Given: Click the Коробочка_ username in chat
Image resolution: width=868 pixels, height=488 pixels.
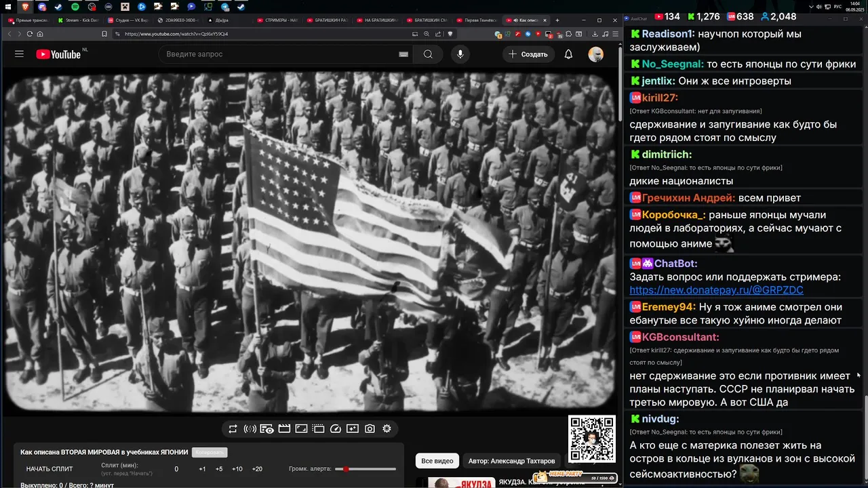Looking at the screenshot, I should [x=673, y=215].
